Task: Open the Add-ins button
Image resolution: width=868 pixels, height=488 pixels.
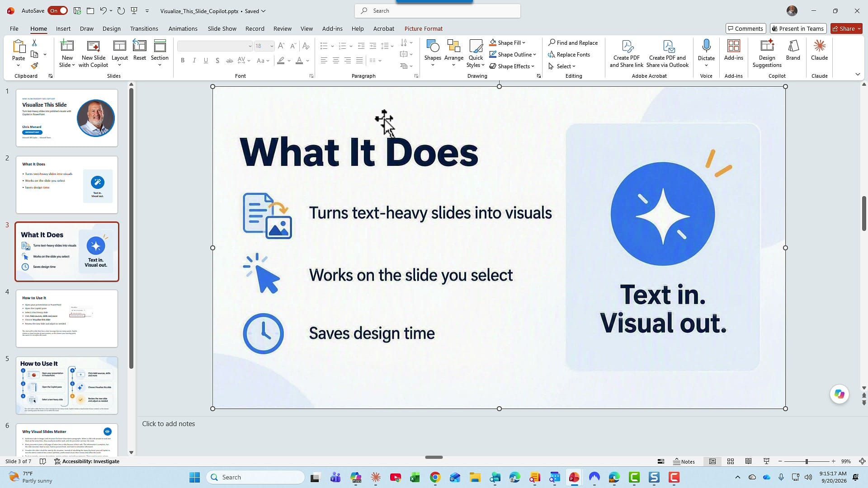Action: [x=733, y=50]
